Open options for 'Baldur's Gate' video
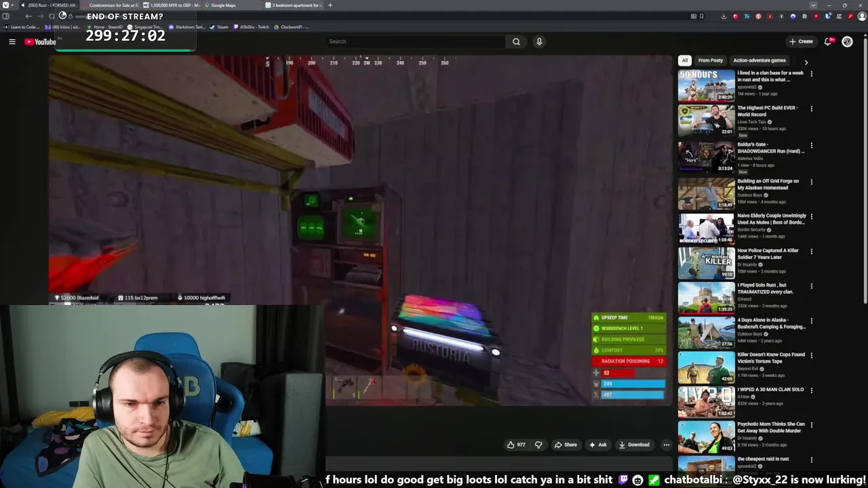 click(x=811, y=145)
